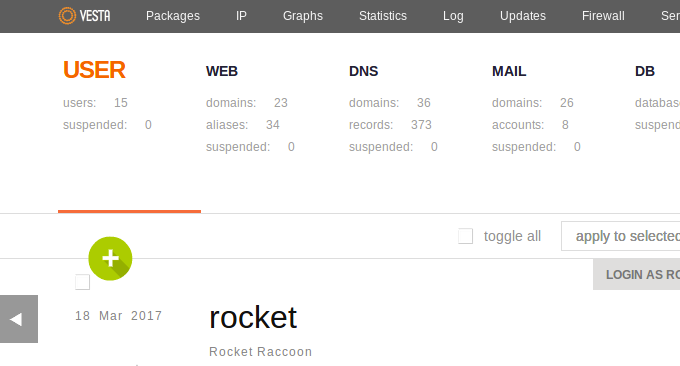This screenshot has width=680, height=366.
Task: Switch to the WEB tab
Action: point(222,71)
